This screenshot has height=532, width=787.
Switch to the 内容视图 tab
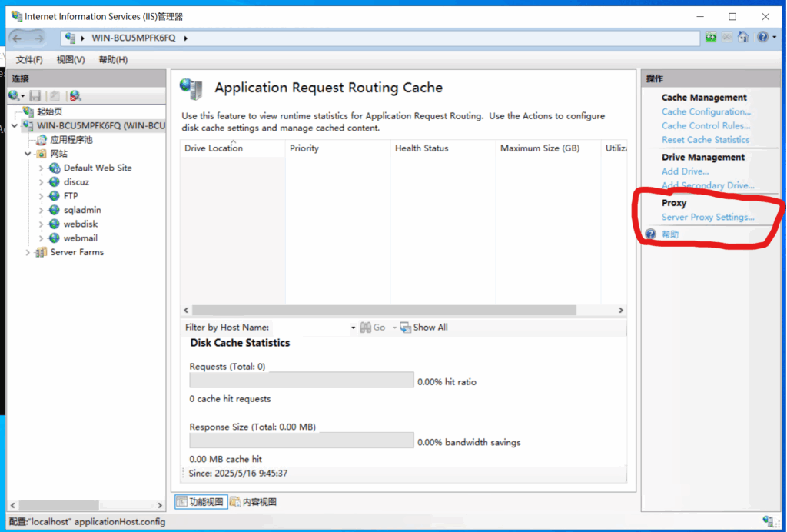pos(254,502)
